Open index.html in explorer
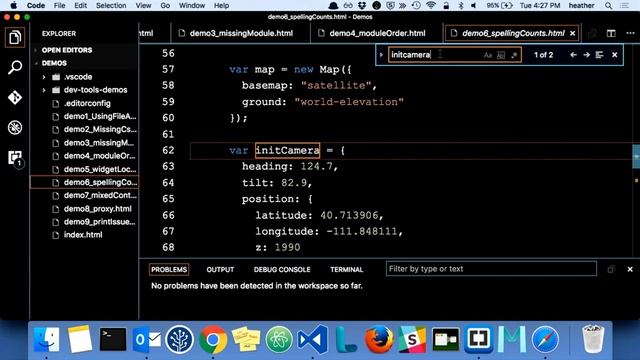The height and width of the screenshot is (360, 640). (83, 235)
